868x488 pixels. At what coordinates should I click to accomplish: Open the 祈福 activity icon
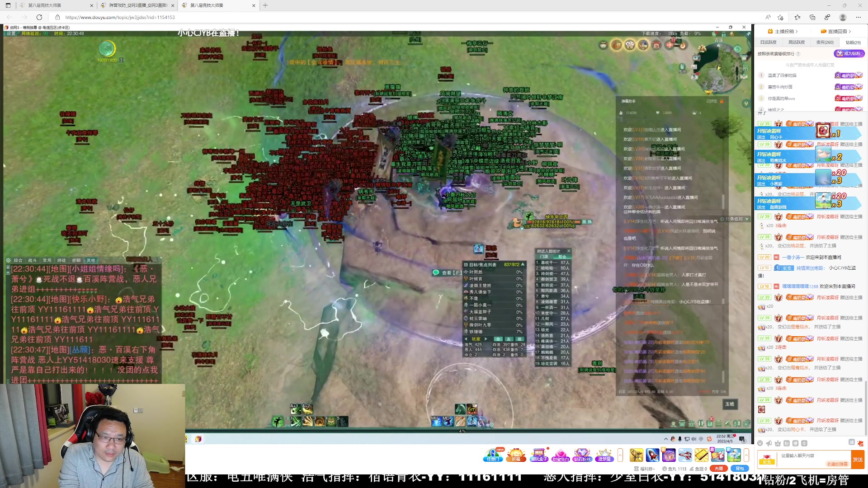[x=516, y=455]
